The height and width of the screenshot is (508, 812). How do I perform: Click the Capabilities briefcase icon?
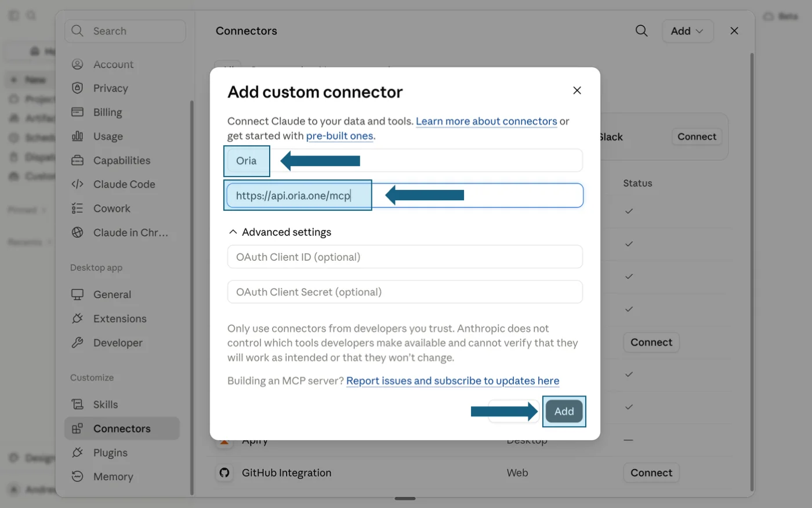coord(77,160)
